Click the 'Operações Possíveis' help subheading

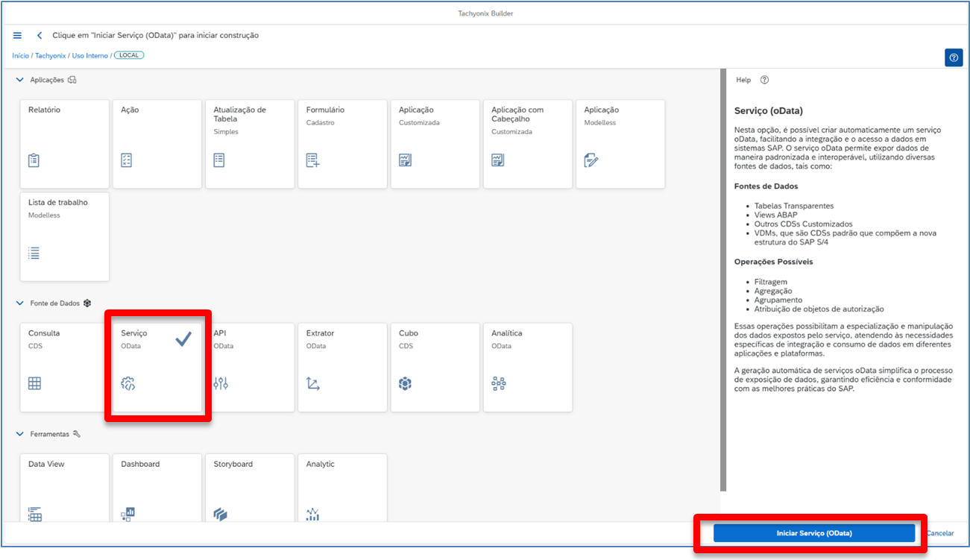(773, 262)
